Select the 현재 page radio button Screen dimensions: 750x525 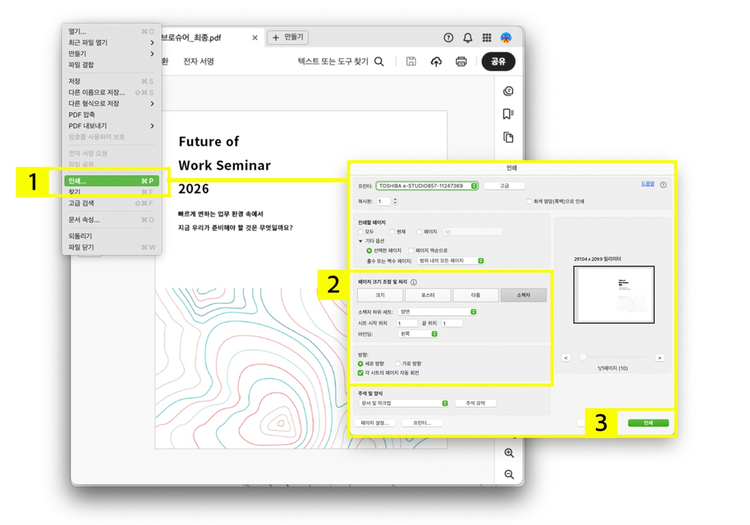pyautogui.click(x=392, y=232)
